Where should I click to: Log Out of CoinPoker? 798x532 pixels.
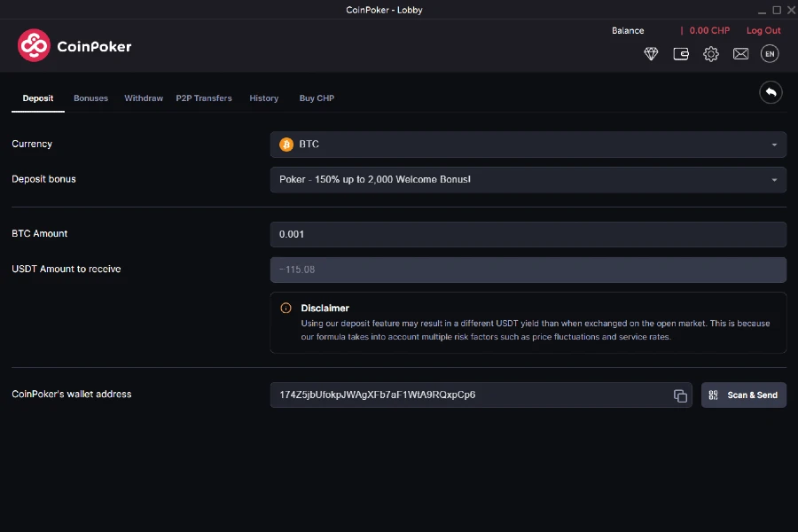[x=763, y=30]
